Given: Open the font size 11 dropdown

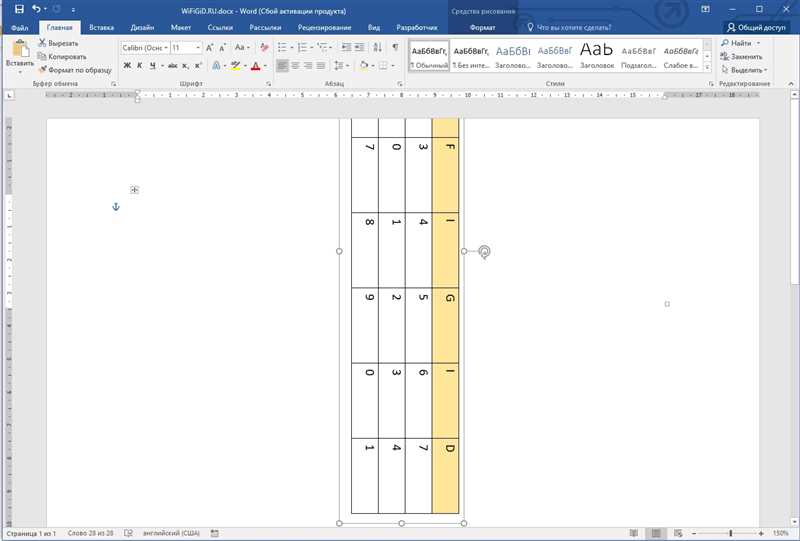Looking at the screenshot, I should [x=198, y=47].
